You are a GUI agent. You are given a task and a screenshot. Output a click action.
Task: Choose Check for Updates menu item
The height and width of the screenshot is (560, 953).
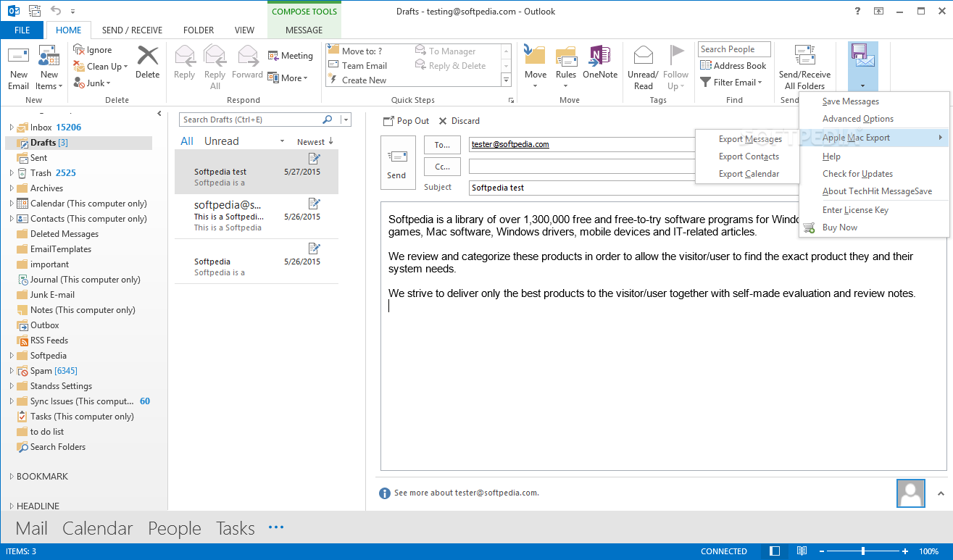click(x=874, y=174)
